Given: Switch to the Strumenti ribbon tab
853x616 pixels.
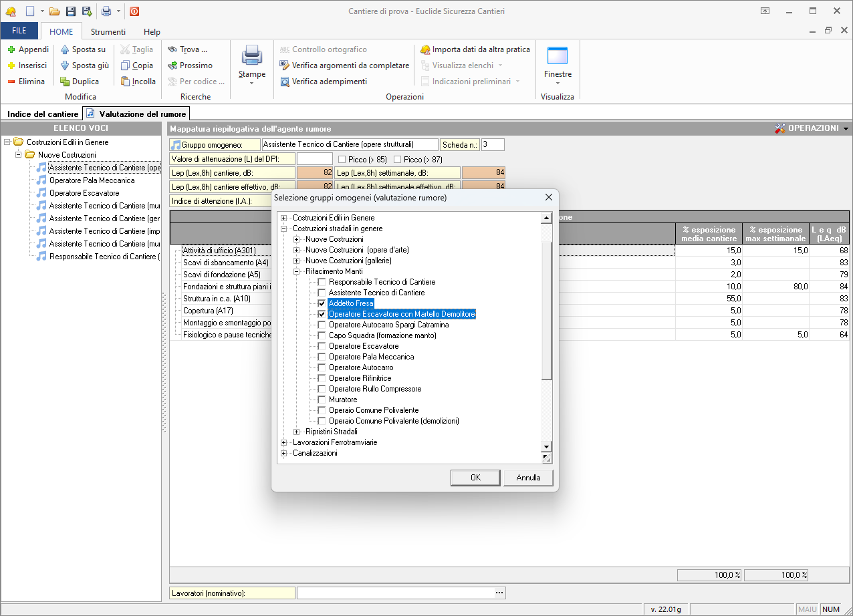Looking at the screenshot, I should pyautogui.click(x=108, y=31).
